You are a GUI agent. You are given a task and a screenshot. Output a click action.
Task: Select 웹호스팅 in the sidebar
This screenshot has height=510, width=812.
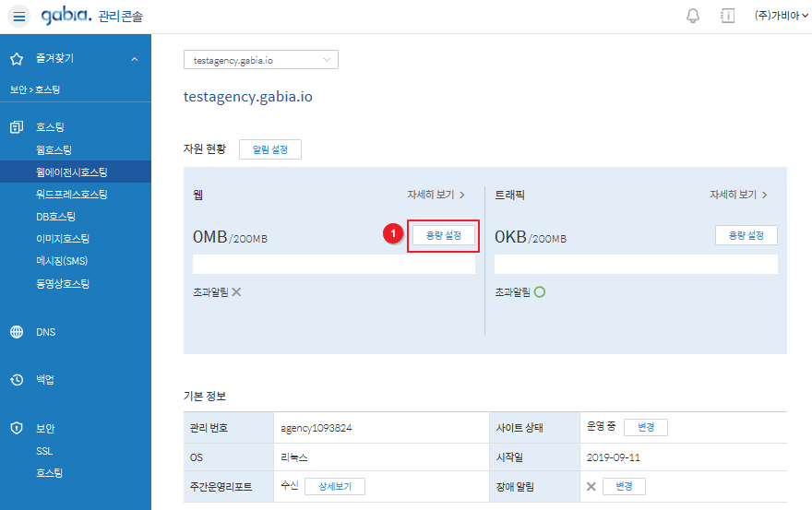click(x=54, y=149)
